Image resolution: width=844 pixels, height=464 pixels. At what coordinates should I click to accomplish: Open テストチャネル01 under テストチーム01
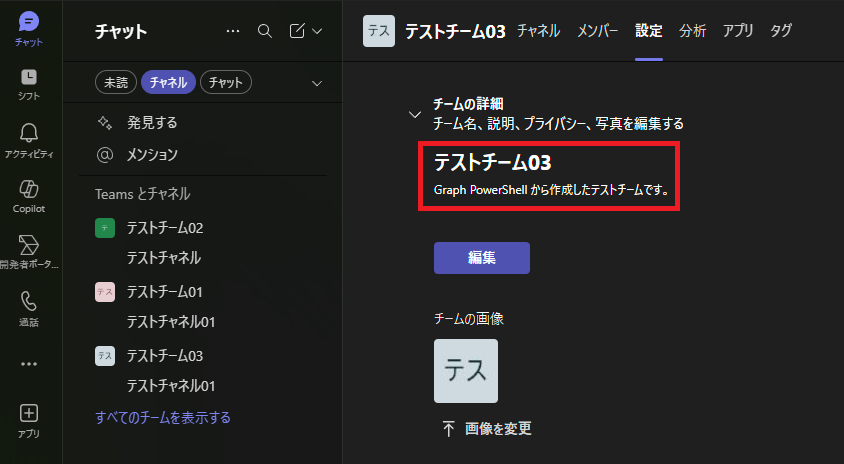[x=171, y=322]
